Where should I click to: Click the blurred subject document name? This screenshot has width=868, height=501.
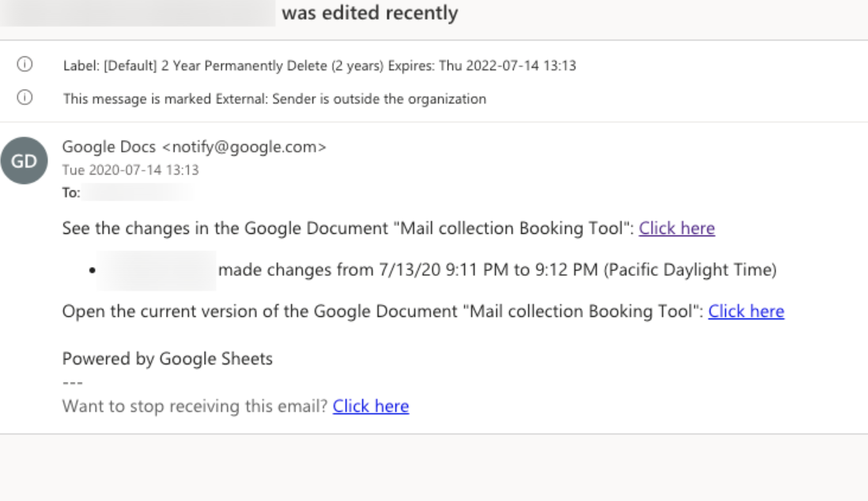coord(138,13)
